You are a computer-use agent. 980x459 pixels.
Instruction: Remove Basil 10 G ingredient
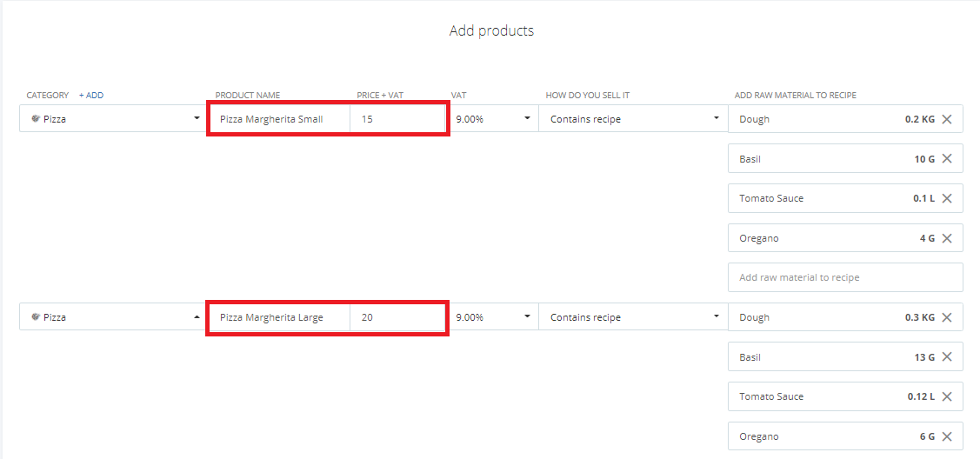pos(947,158)
